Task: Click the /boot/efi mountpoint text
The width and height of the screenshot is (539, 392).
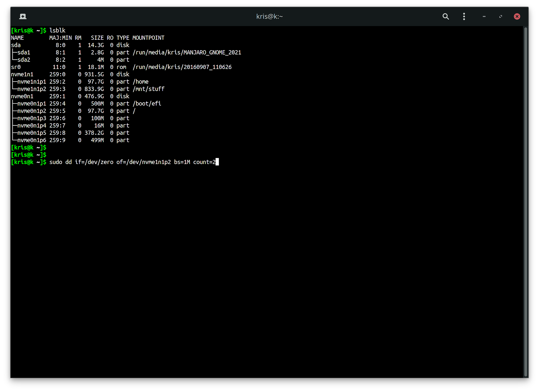Action: tap(147, 103)
